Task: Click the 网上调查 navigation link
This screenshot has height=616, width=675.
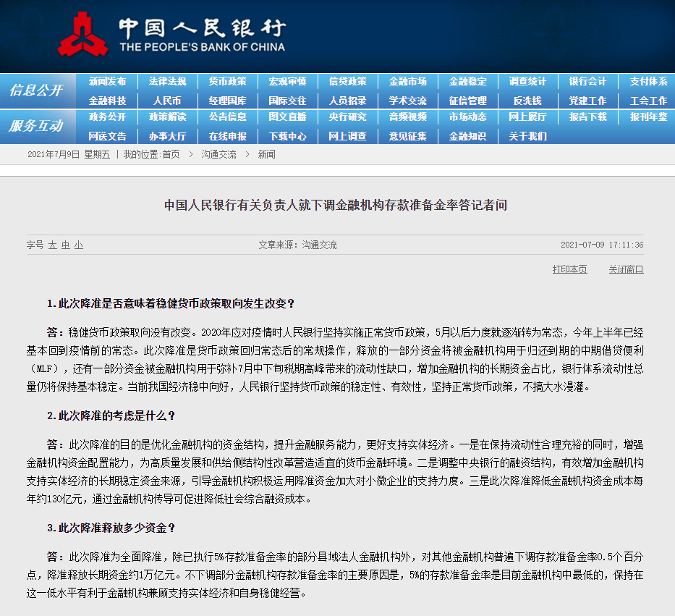Action: [348, 136]
